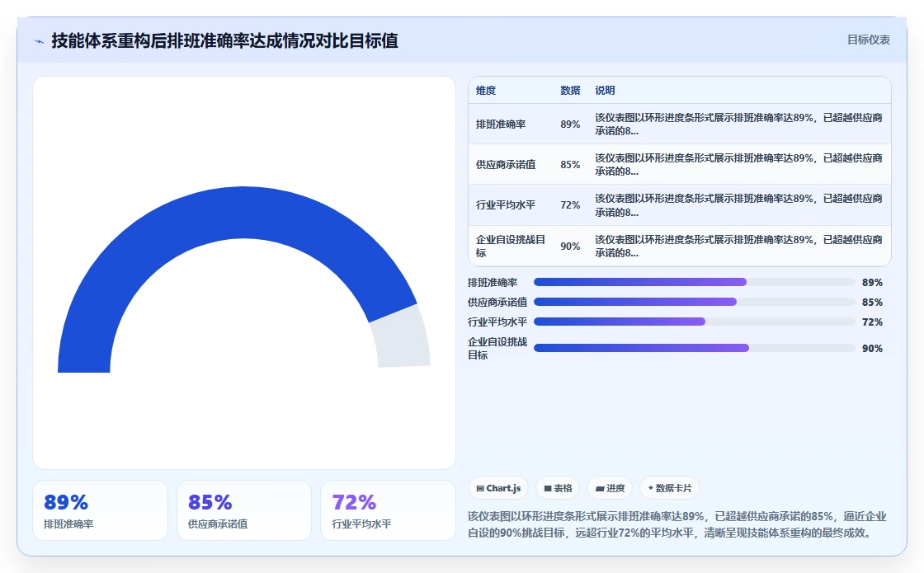This screenshot has width=924, height=573.
Task: Click the 行业平均水平 72% progress bar
Action: pos(694,322)
